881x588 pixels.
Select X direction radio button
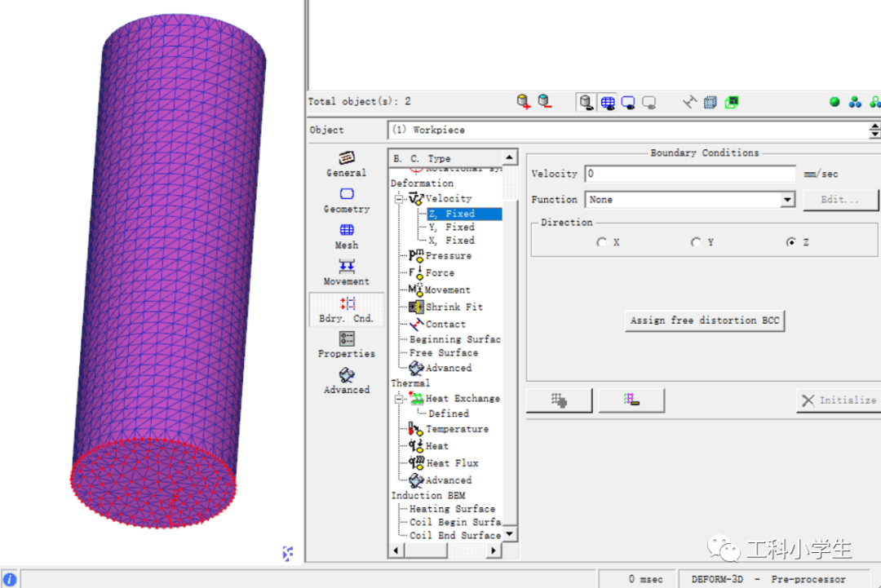[602, 242]
